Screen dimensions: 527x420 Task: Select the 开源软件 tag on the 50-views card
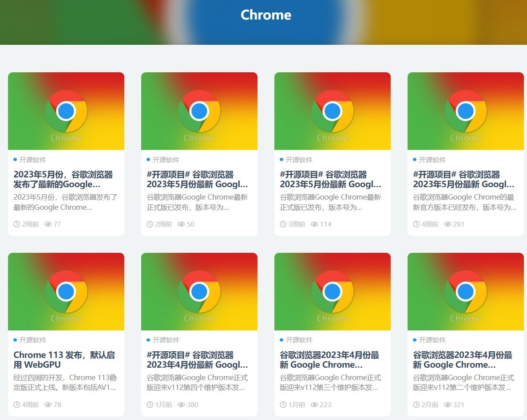tap(166, 160)
